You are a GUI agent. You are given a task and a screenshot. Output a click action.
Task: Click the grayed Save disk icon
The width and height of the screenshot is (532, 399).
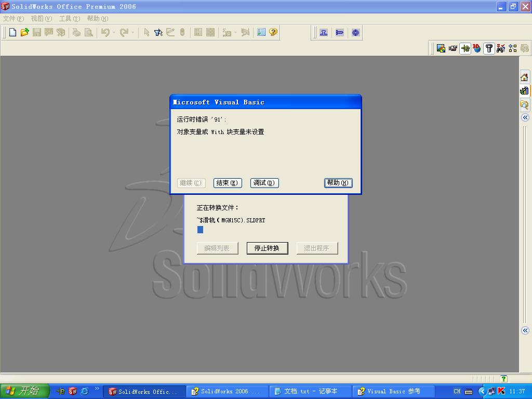[37, 33]
